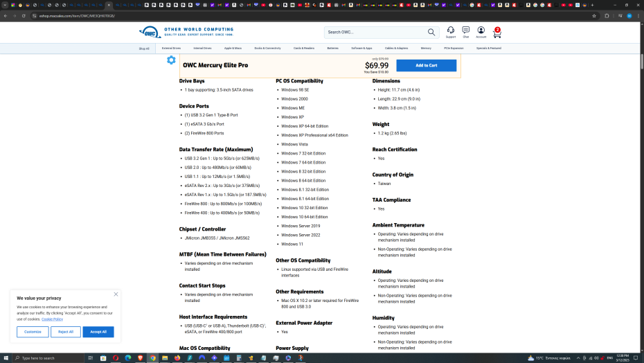Open the Memory menu

point(426,48)
